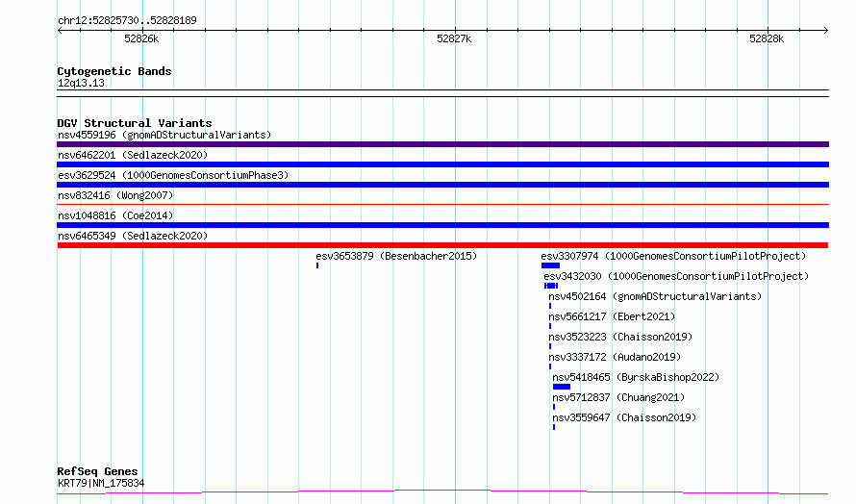This screenshot has height=504, width=856.
Task: Click the blue nsv1048816 Coe2014 bar
Action: coord(442,225)
